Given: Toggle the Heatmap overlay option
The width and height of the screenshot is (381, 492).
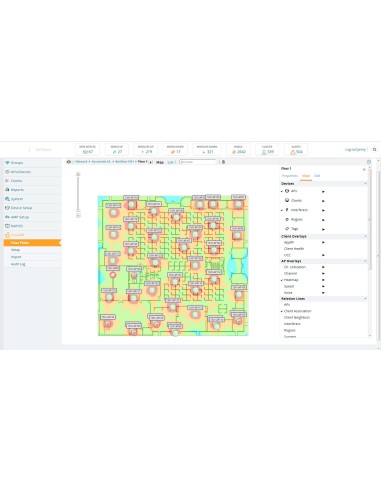Looking at the screenshot, I should point(291,280).
